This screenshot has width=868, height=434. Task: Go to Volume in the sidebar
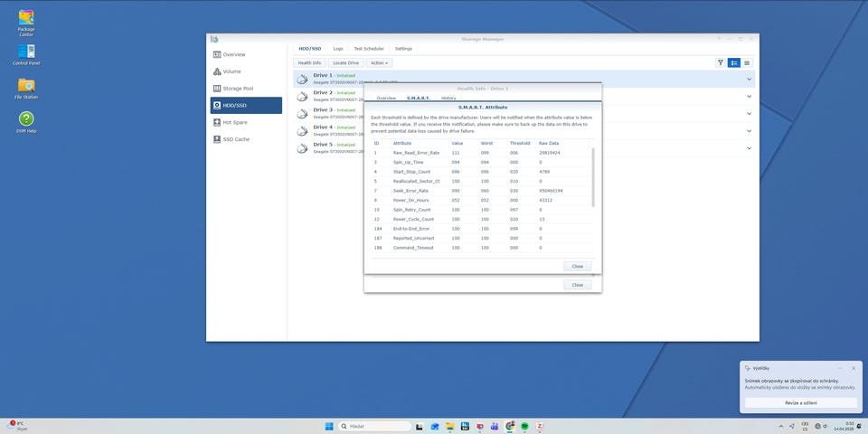pos(232,71)
